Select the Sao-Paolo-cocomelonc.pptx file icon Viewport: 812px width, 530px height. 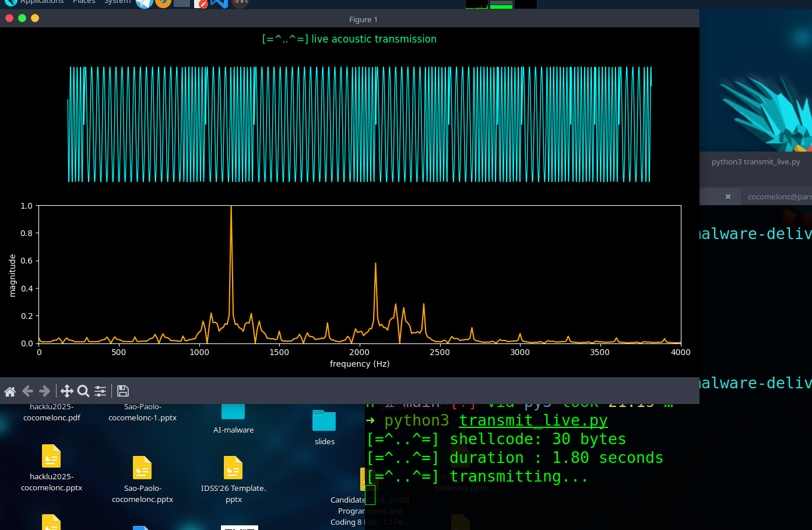pyautogui.click(x=142, y=468)
